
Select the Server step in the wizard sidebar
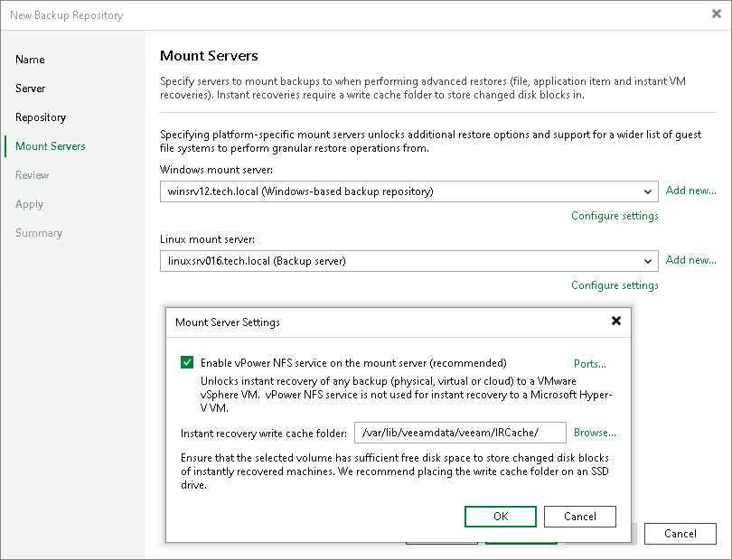click(x=32, y=89)
